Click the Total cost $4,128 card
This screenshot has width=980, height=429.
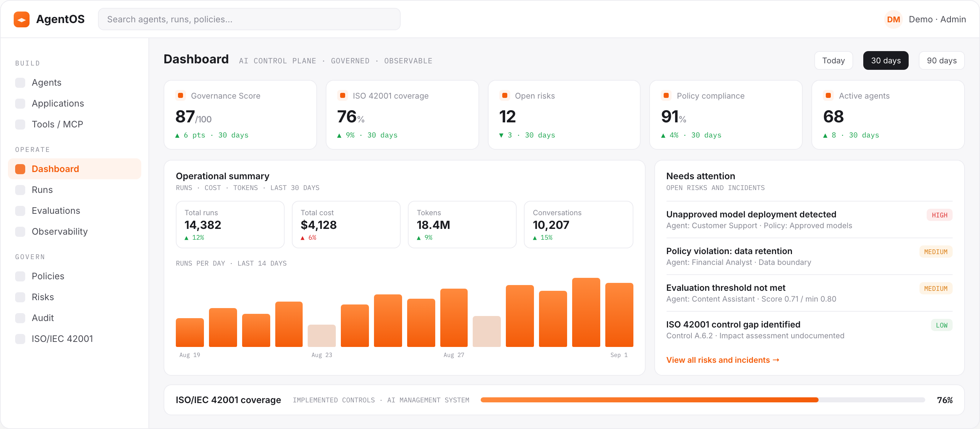[346, 225]
